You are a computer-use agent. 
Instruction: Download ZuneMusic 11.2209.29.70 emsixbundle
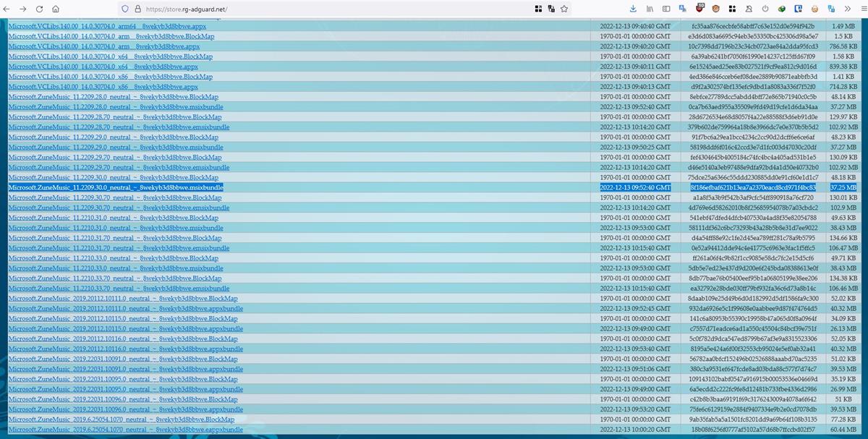(x=119, y=168)
